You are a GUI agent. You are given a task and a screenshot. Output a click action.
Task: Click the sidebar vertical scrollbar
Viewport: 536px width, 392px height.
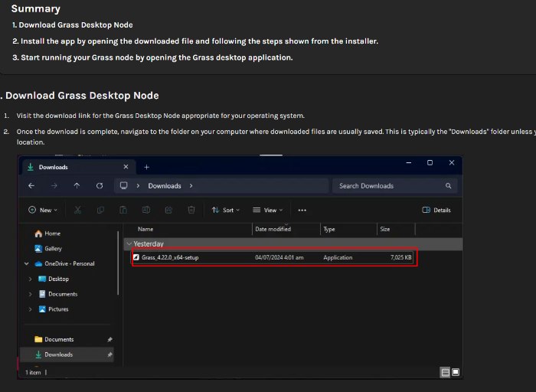tap(118, 263)
